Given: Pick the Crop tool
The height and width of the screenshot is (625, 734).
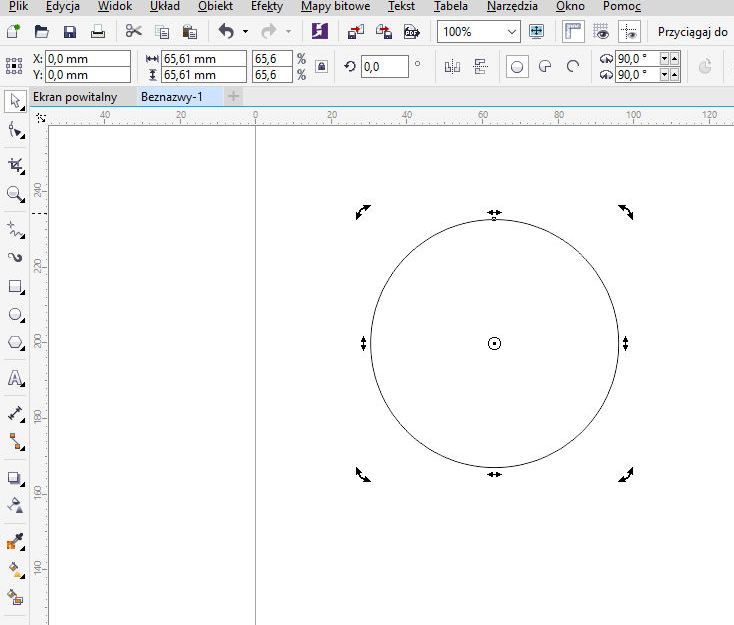Looking at the screenshot, I should [x=15, y=165].
